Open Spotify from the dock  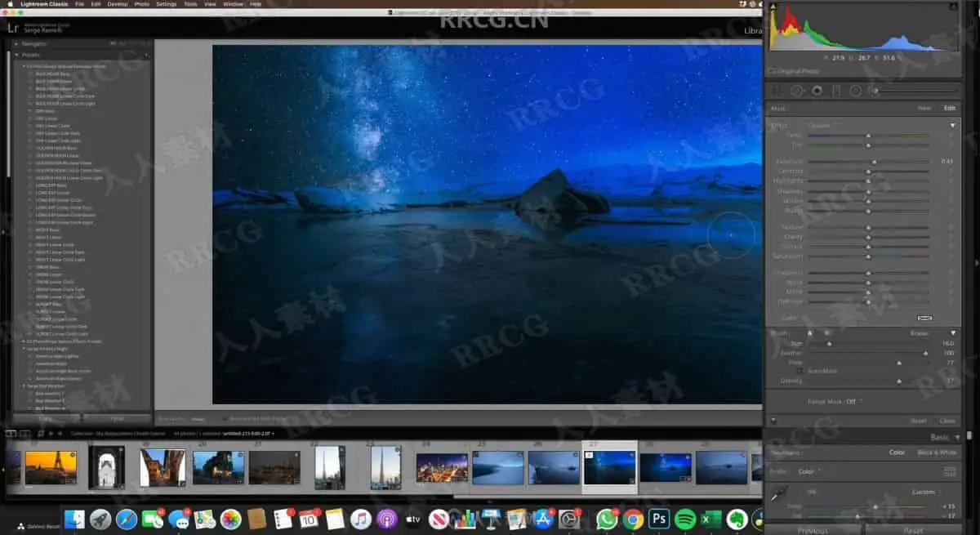pos(685,519)
